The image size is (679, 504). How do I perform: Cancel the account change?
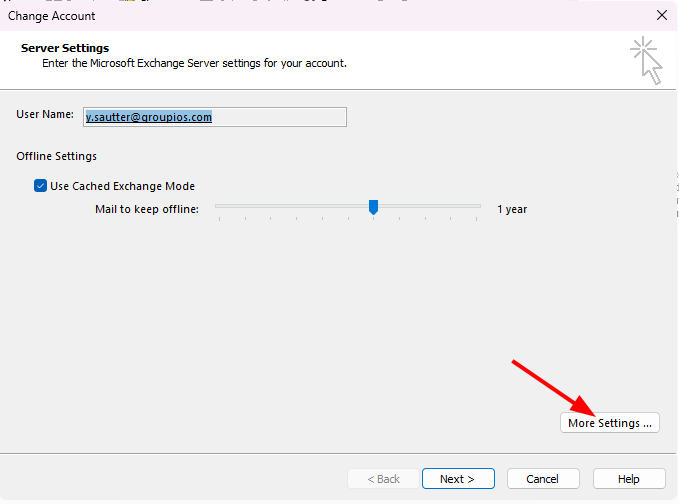click(x=543, y=479)
